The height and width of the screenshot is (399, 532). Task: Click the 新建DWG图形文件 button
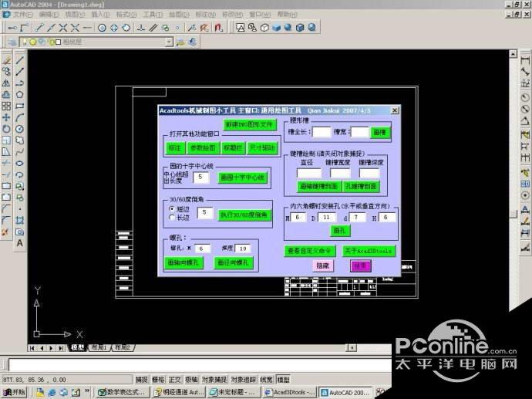pyautogui.click(x=249, y=124)
